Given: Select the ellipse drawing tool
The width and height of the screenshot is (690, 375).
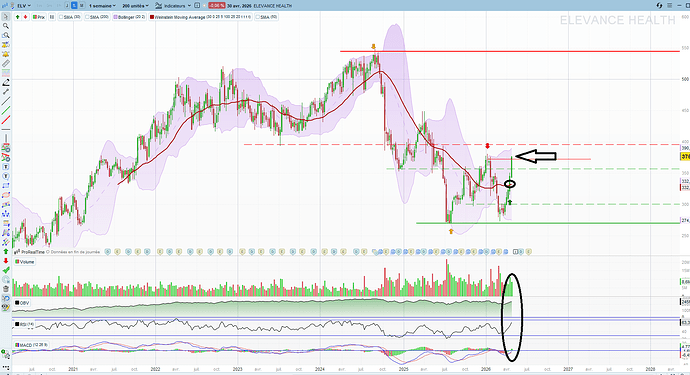Looking at the screenshot, I should click(6, 195).
